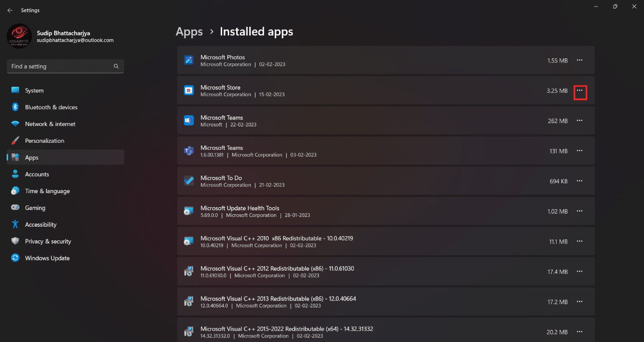Click the back arrow in title bar
This screenshot has width=644, height=342.
point(10,10)
